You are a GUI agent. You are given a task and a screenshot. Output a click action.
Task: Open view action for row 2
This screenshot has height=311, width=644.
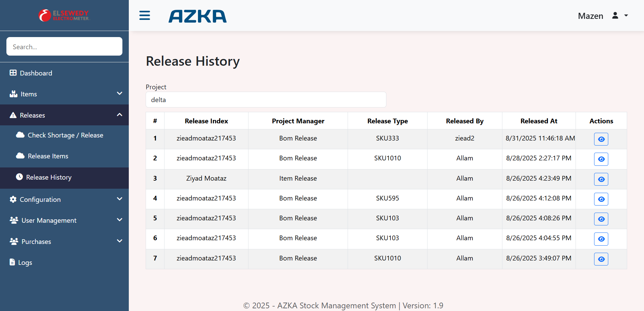[601, 159]
